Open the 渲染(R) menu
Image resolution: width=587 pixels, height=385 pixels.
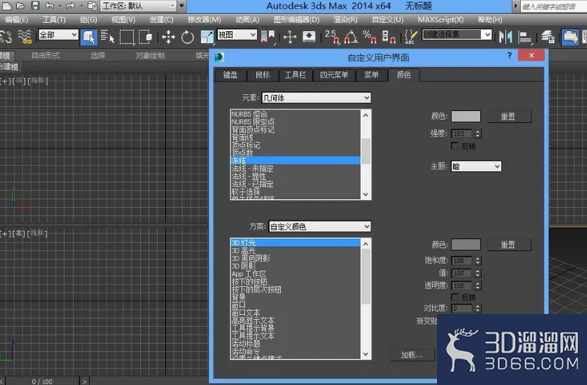click(x=345, y=20)
